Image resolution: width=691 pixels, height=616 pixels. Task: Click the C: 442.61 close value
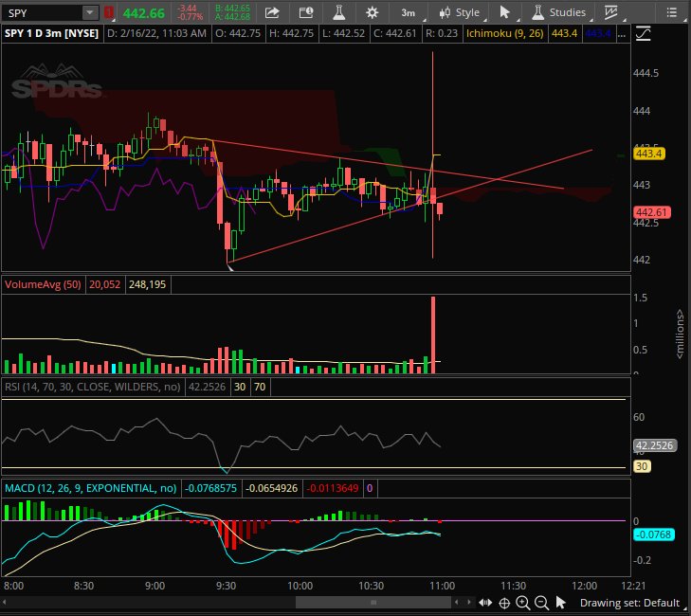pos(395,33)
